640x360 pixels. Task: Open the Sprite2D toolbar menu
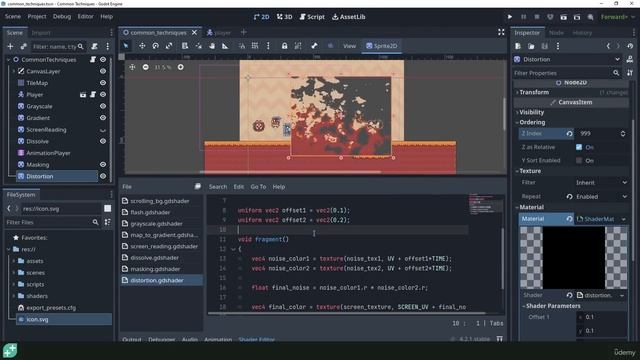(x=382, y=46)
